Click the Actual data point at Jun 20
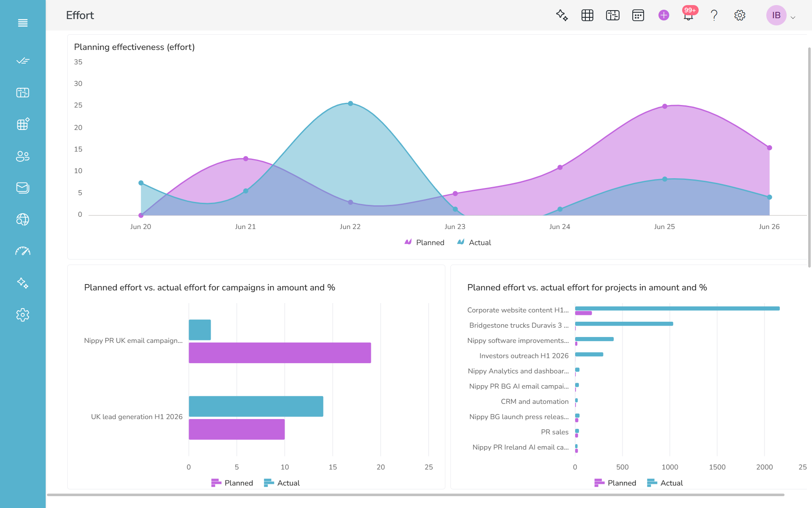The width and height of the screenshot is (812, 508). (x=141, y=183)
